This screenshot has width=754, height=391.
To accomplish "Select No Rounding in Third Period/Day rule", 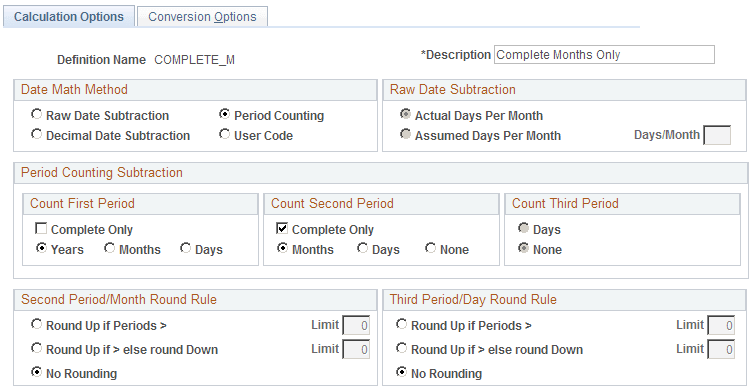I will [x=402, y=372].
